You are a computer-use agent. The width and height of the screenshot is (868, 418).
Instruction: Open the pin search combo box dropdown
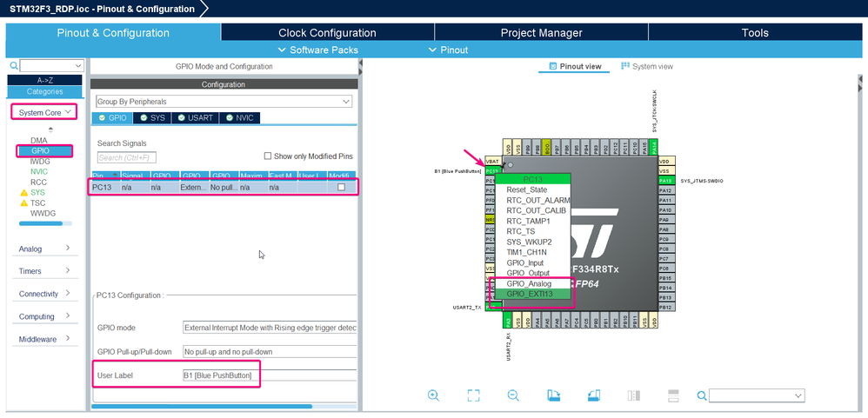click(x=798, y=395)
